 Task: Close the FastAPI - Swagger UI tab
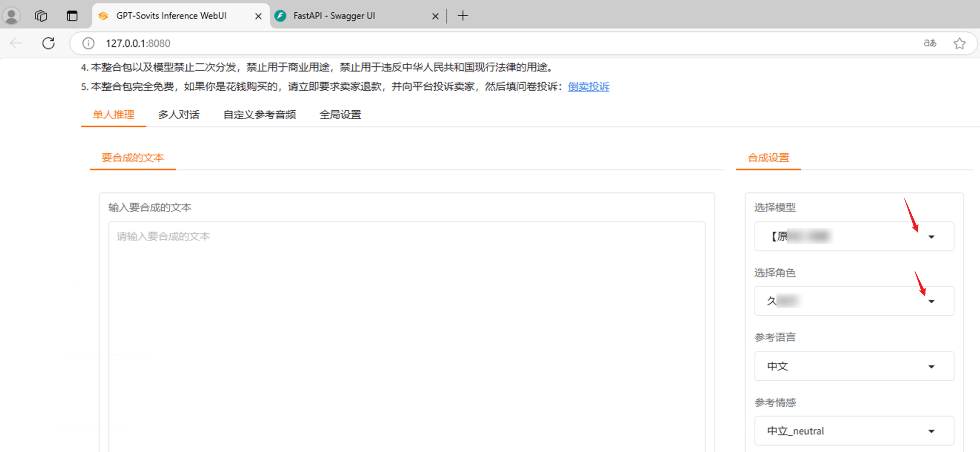pos(435,16)
